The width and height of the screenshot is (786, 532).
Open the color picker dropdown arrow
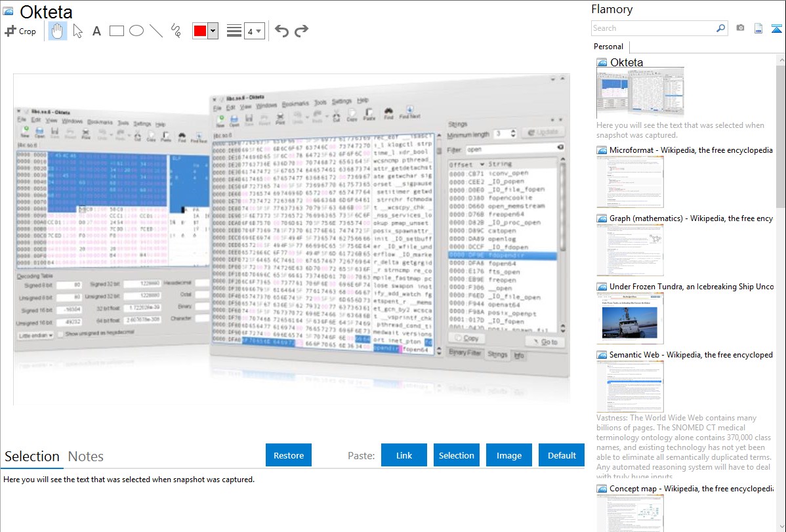click(213, 31)
